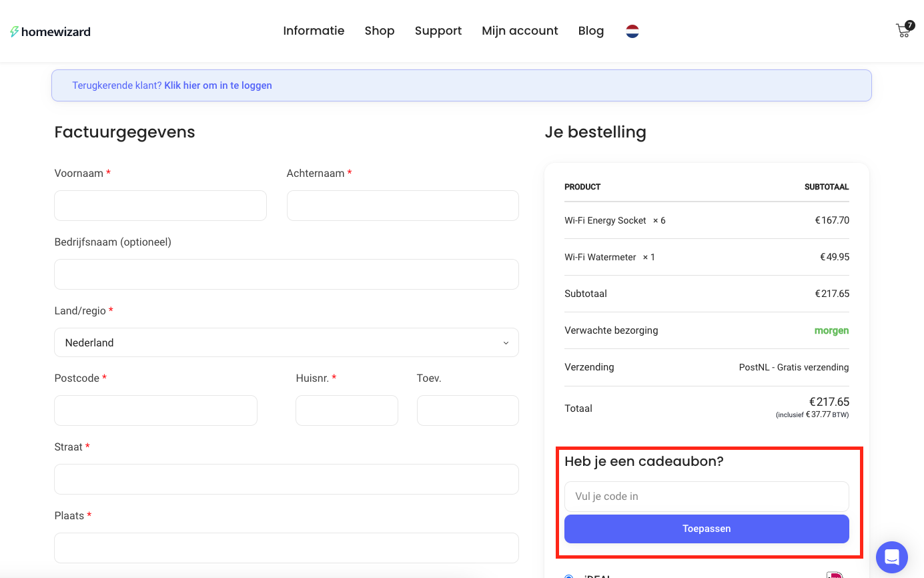Focus the Plaats input field
Screen dimensions: 924x578
[x=286, y=548]
